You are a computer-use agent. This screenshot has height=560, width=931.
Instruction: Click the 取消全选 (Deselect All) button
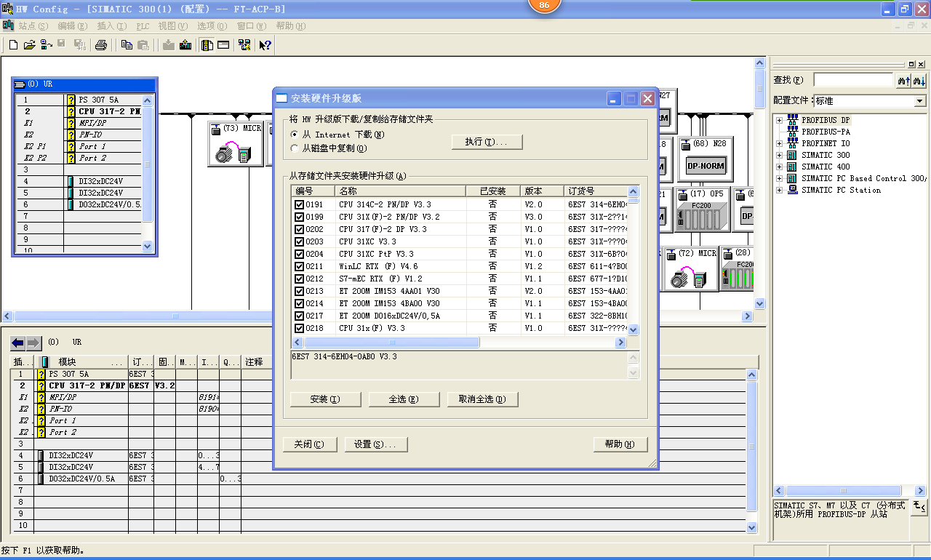coord(482,399)
